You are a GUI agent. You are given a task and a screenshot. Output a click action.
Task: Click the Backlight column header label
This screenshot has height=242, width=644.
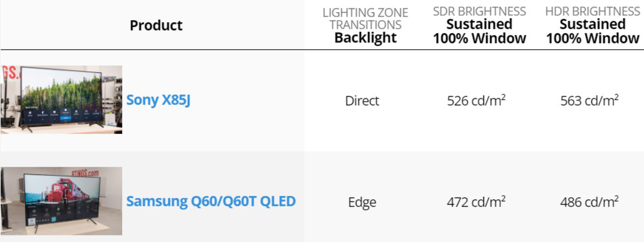(365, 38)
